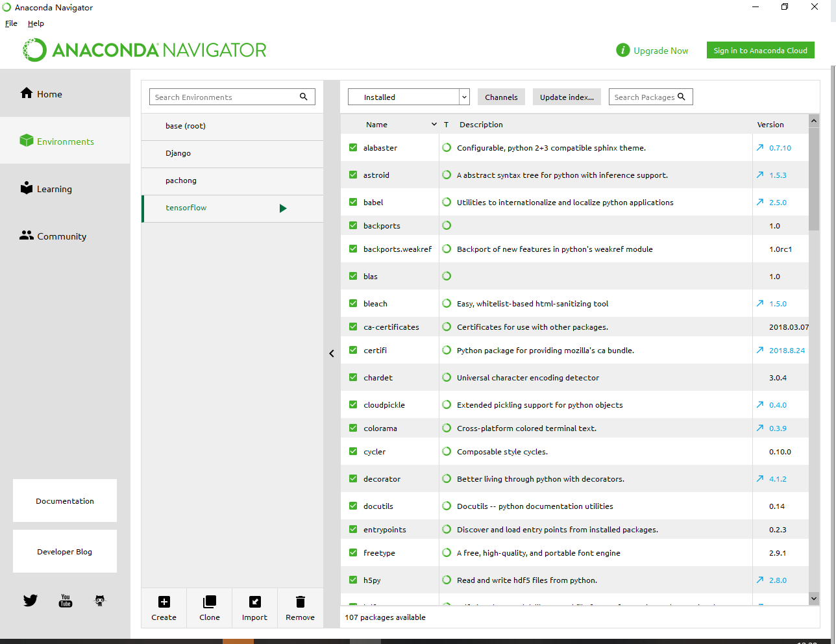The width and height of the screenshot is (836, 644).
Task: Click the Anaconda Navigator logo
Action: [145, 50]
